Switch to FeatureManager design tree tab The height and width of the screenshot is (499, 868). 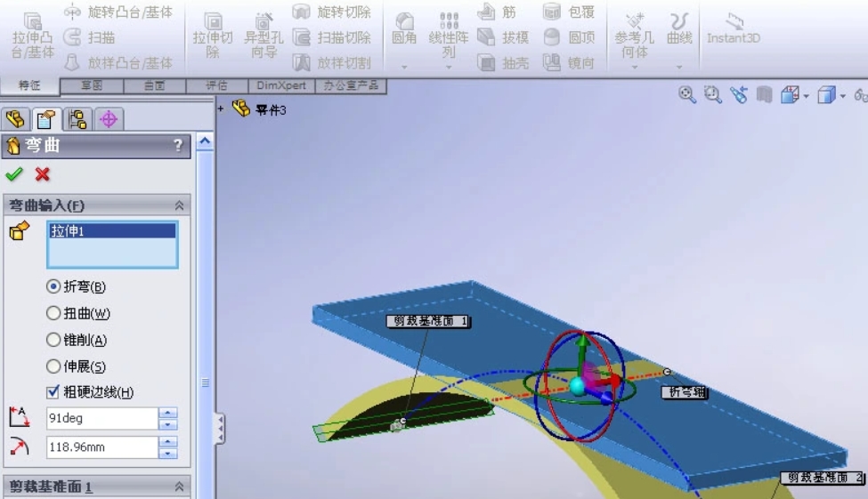[15, 119]
